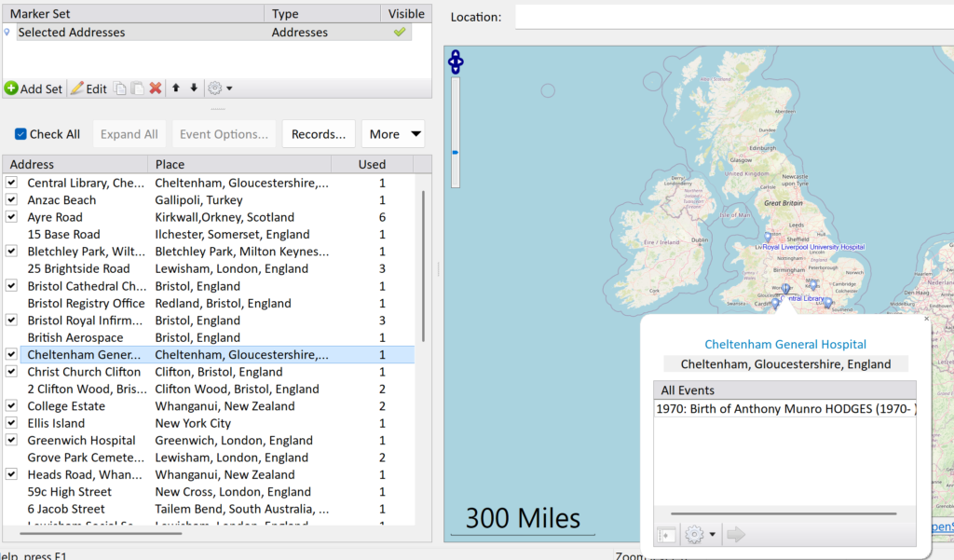This screenshot has width=954, height=560.
Task: Select the British Aerospace row
Action: 209,337
